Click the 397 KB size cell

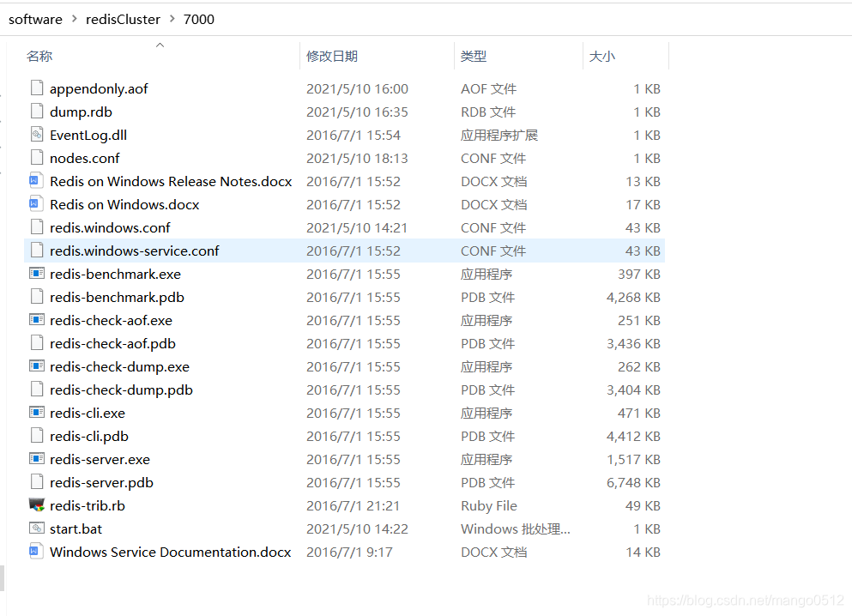pyautogui.click(x=639, y=274)
